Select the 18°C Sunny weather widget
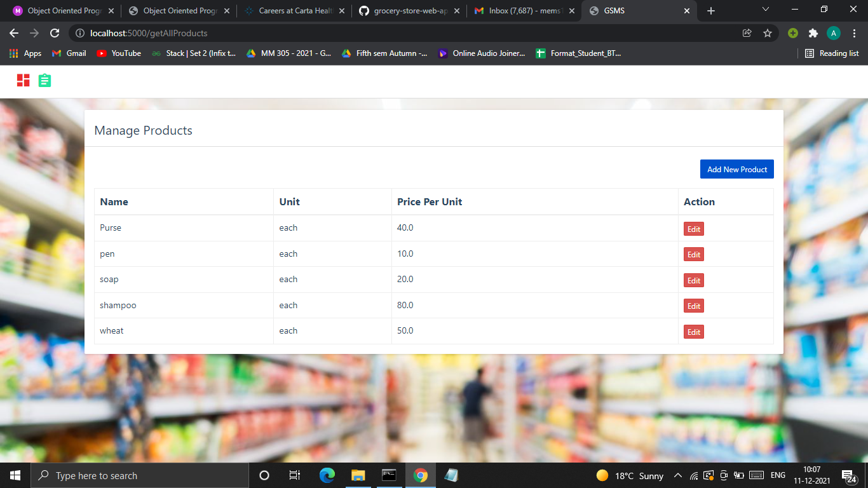Viewport: 868px width, 488px height. [x=629, y=475]
